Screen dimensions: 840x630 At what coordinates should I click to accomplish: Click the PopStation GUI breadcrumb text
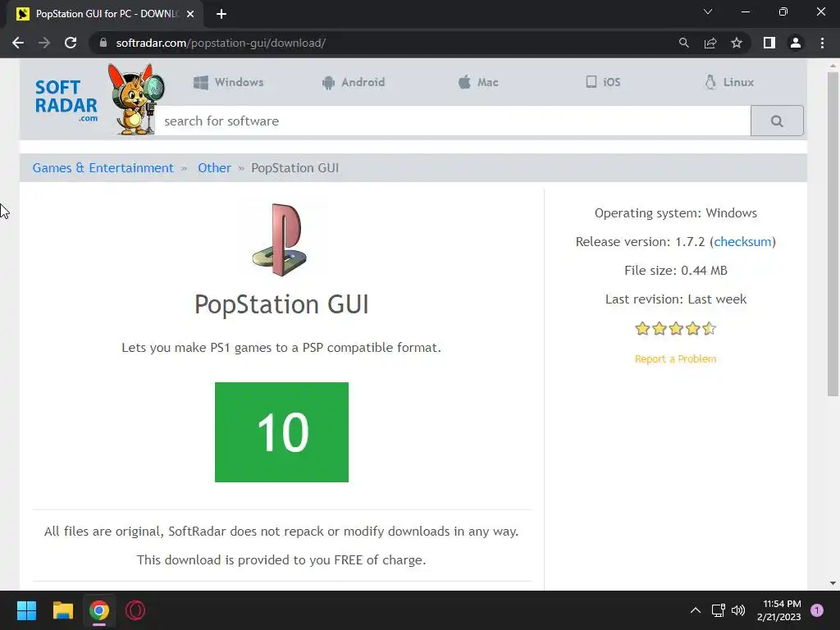click(294, 167)
